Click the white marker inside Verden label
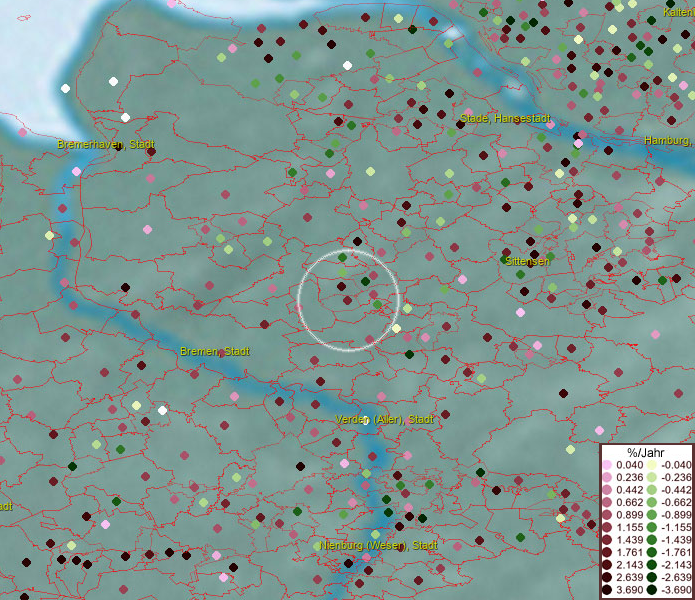 [x=366, y=420]
